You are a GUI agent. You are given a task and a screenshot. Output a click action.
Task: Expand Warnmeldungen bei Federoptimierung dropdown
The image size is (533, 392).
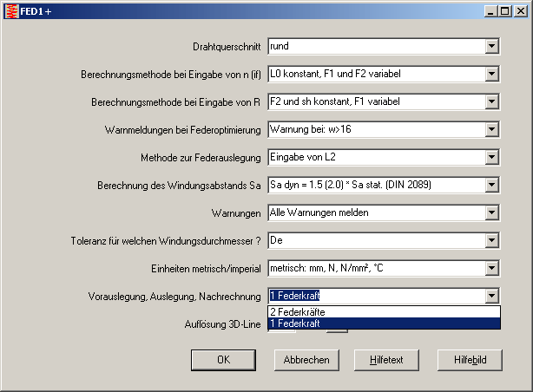coord(491,130)
